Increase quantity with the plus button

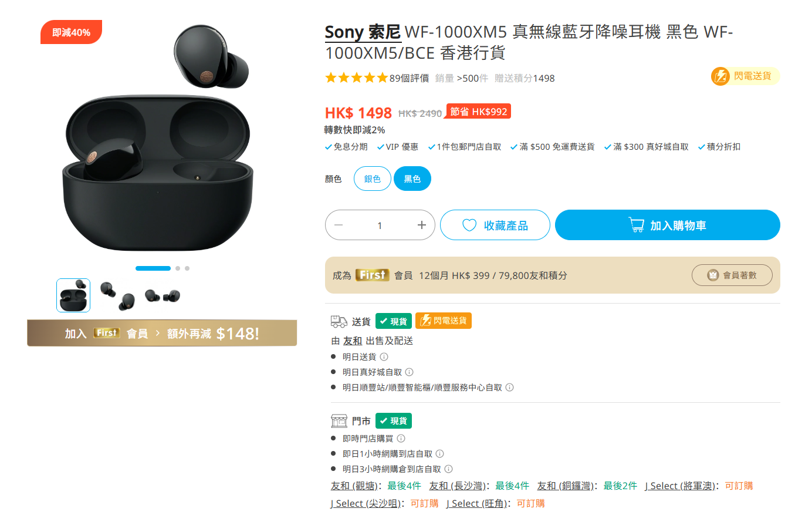tap(421, 225)
